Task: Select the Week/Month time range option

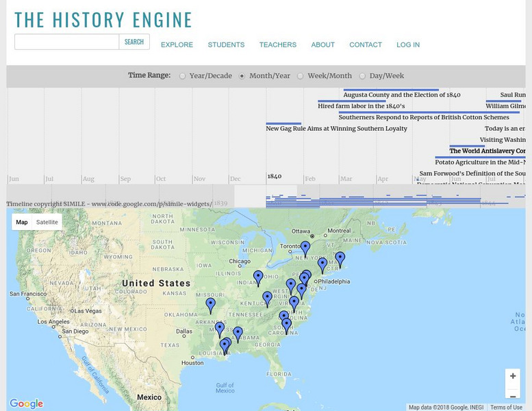Action: click(x=300, y=76)
